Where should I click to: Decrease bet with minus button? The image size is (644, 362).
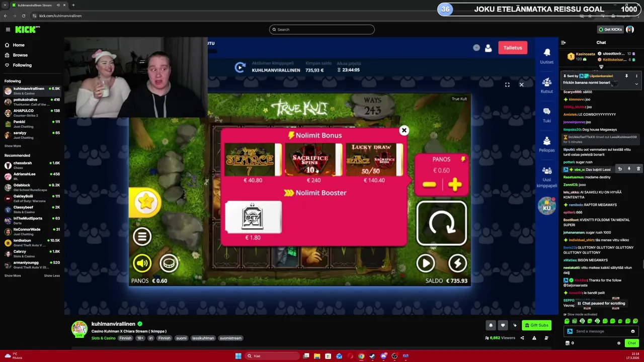[429, 185]
